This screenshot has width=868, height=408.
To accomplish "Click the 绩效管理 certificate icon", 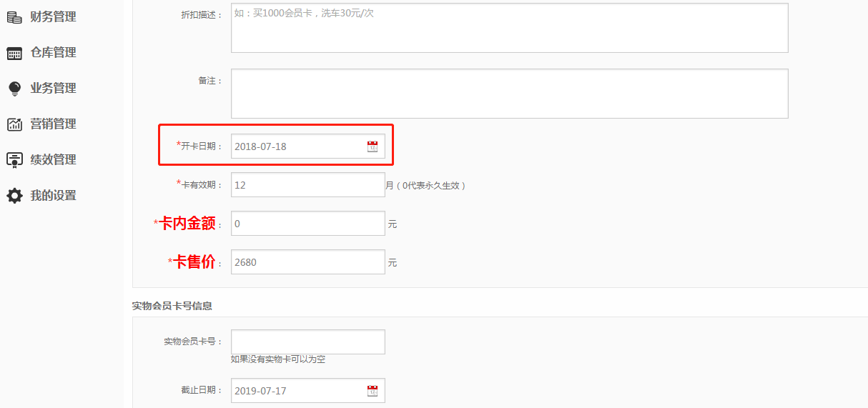I will coord(14,160).
